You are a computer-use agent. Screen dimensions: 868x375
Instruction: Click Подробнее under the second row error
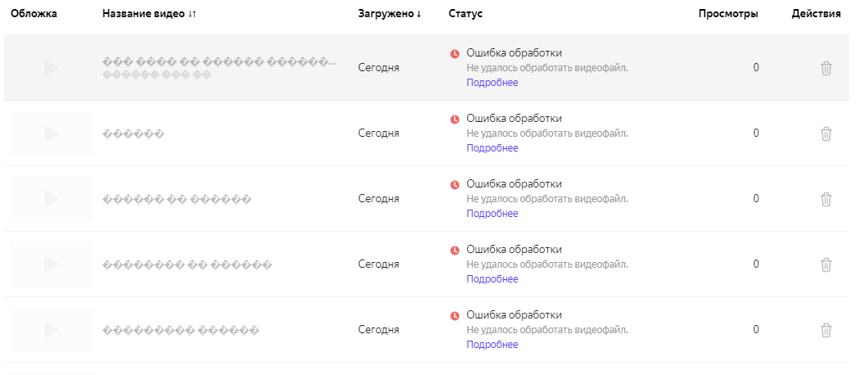[492, 148]
